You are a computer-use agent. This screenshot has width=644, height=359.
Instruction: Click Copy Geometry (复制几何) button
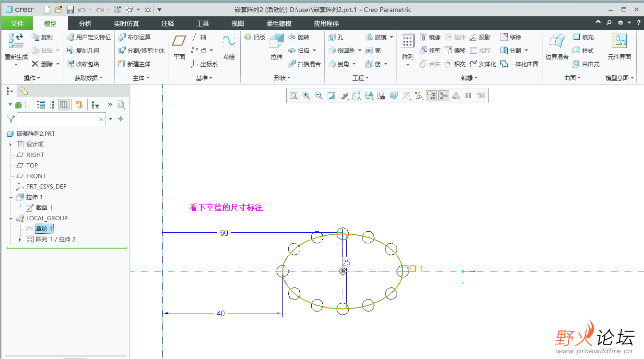(x=83, y=50)
